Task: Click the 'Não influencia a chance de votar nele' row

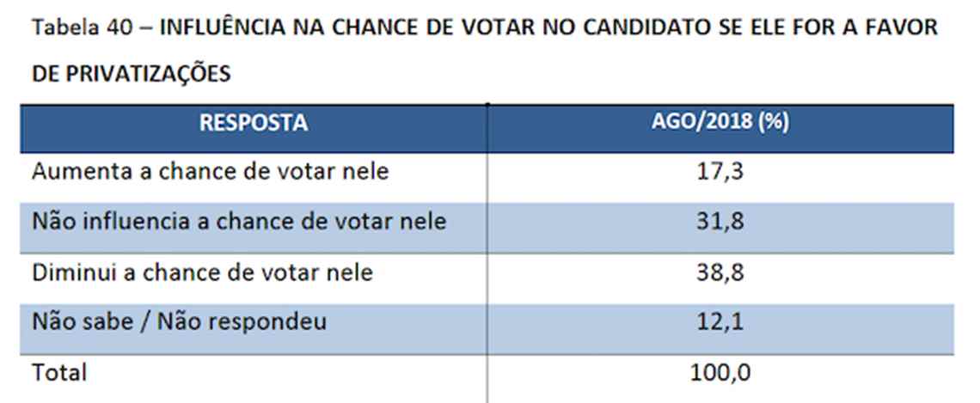Action: [239, 222]
